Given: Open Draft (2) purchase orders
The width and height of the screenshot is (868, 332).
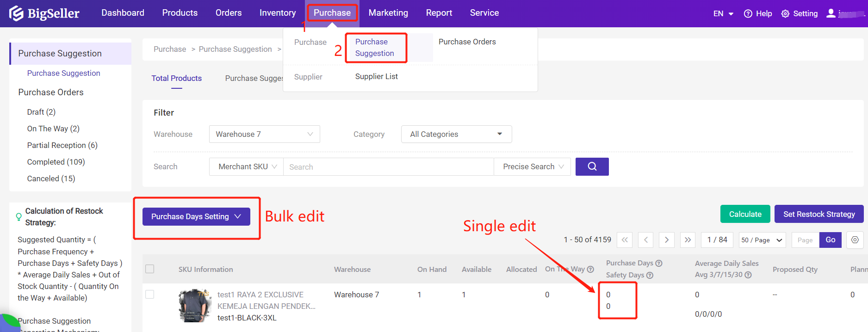Looking at the screenshot, I should (x=41, y=112).
